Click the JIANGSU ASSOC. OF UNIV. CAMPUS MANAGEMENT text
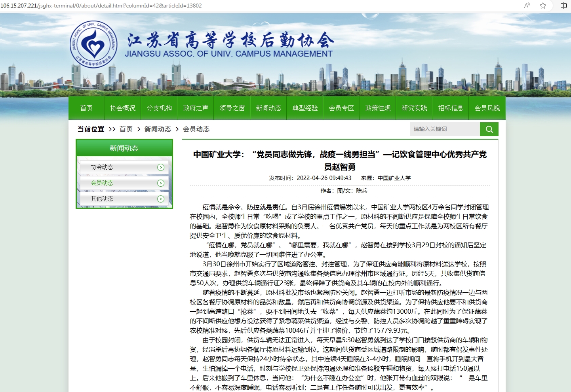The width and height of the screenshot is (571, 392). 229,54
